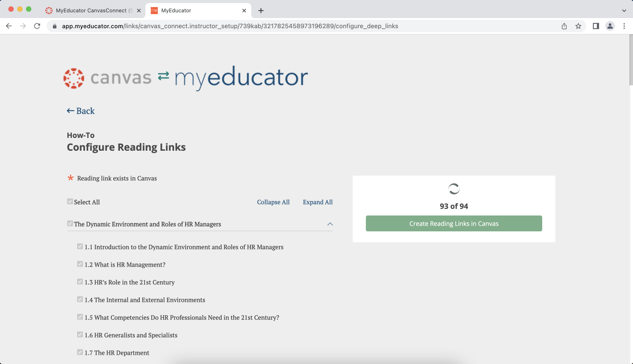Open Chrome three-dot menu
633x364 pixels.
624,26
